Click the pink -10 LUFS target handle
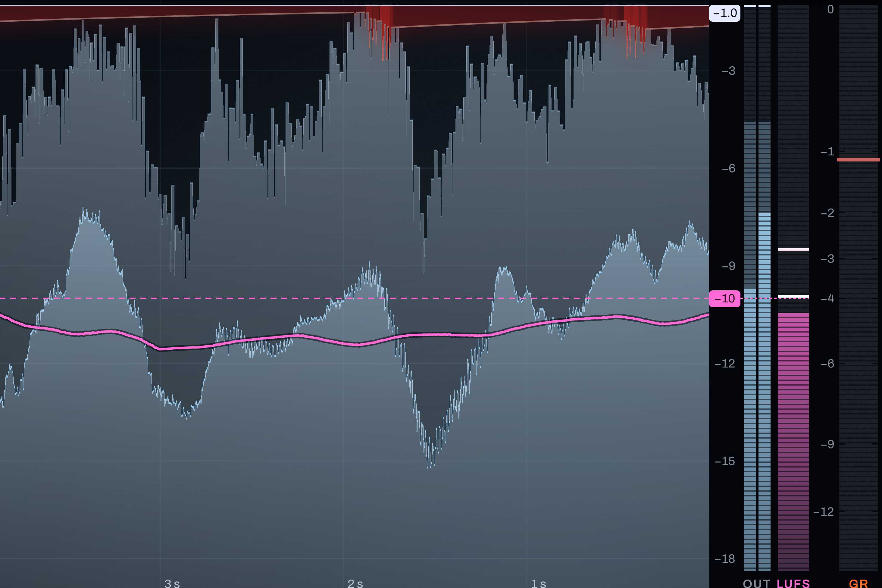This screenshot has height=588, width=882. point(724,299)
